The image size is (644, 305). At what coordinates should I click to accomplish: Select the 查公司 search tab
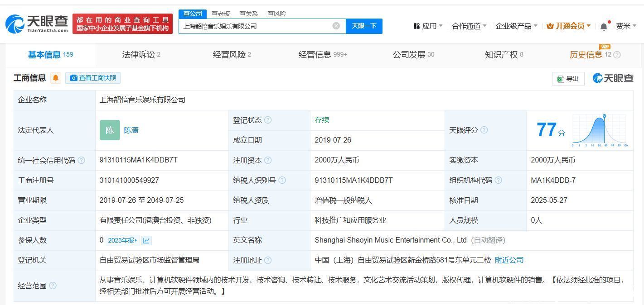point(193,14)
